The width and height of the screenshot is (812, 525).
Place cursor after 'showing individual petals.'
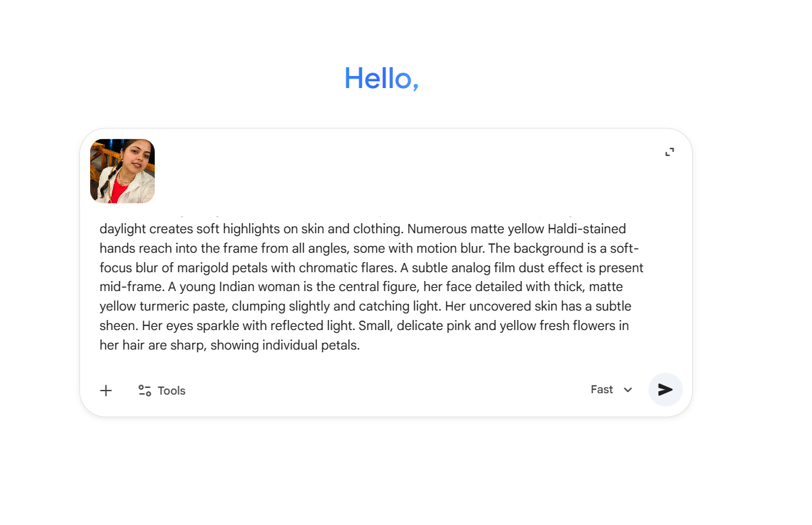coord(361,346)
